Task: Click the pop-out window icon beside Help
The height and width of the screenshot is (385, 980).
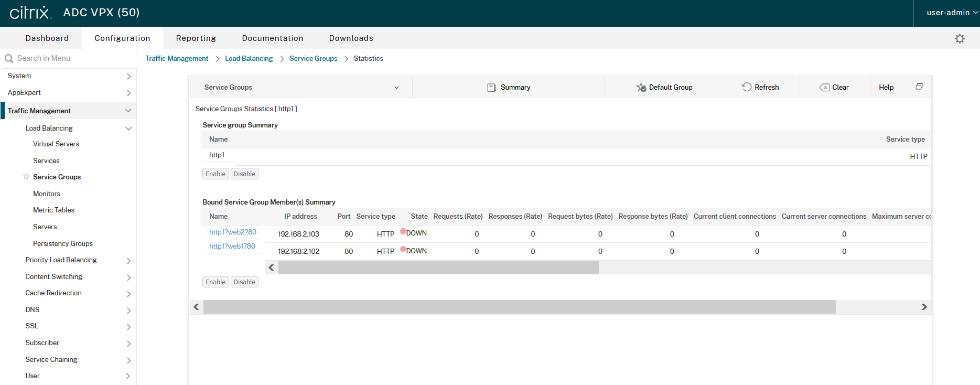Action: click(919, 87)
